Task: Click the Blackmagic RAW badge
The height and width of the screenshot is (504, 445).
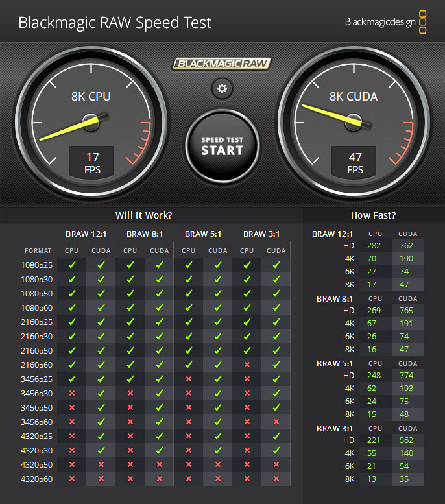Action: (222, 64)
